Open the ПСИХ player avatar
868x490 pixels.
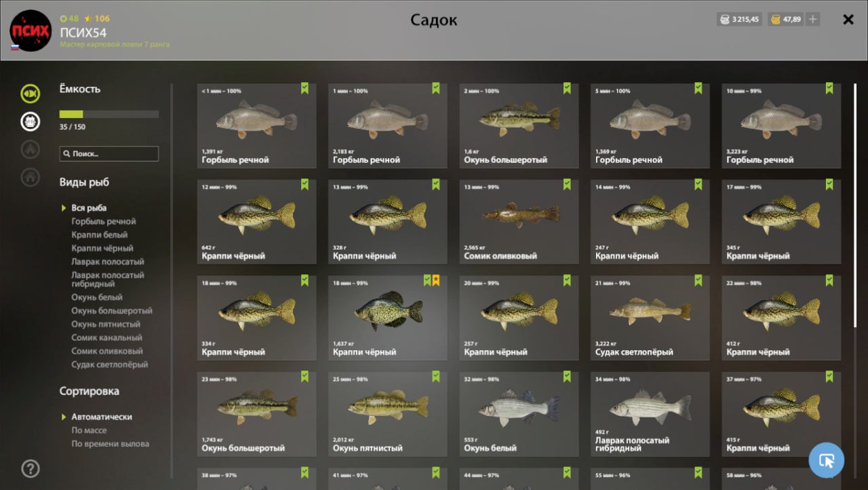pyautogui.click(x=31, y=31)
